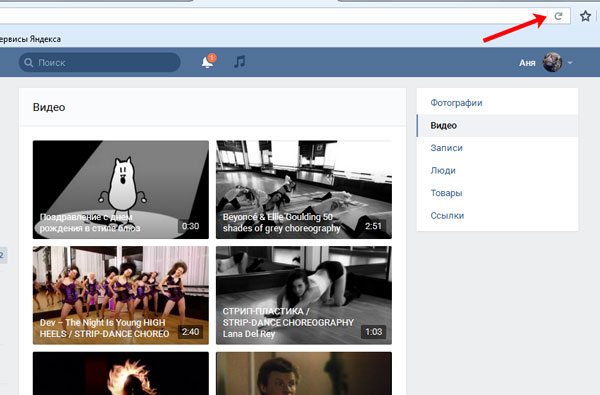Image resolution: width=600 pixels, height=395 pixels.
Task: Focus the Поиск search field
Action: (x=99, y=62)
